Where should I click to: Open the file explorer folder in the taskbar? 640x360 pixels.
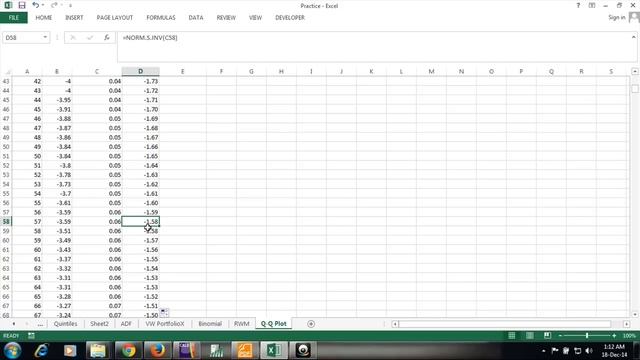(x=98, y=350)
